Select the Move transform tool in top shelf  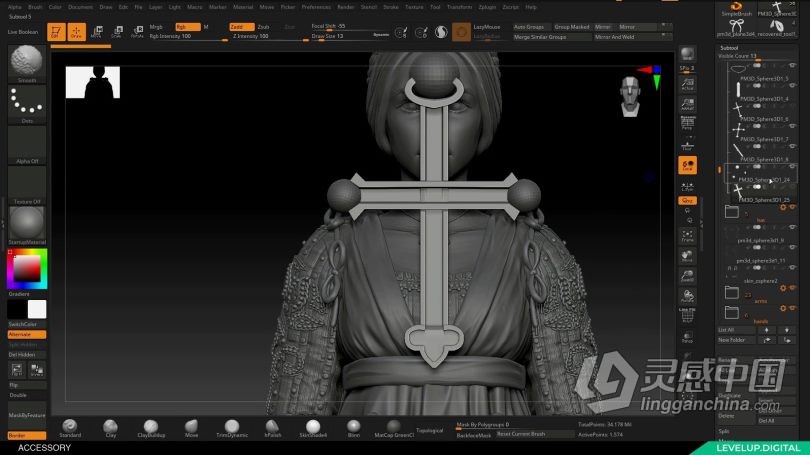[96, 32]
